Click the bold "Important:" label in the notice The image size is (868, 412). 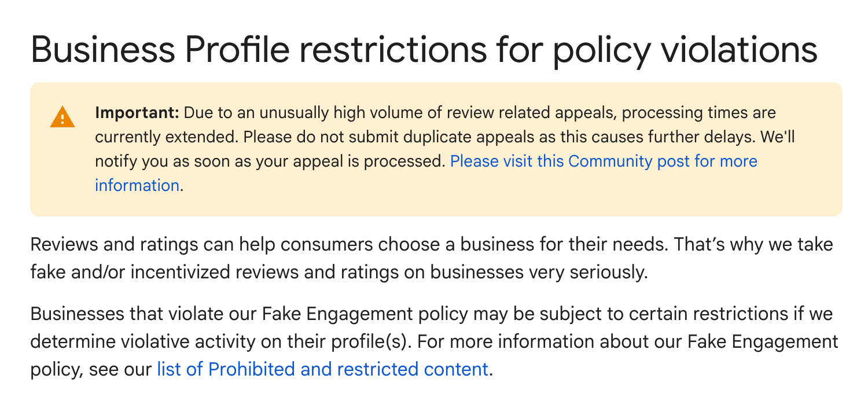[x=137, y=112]
